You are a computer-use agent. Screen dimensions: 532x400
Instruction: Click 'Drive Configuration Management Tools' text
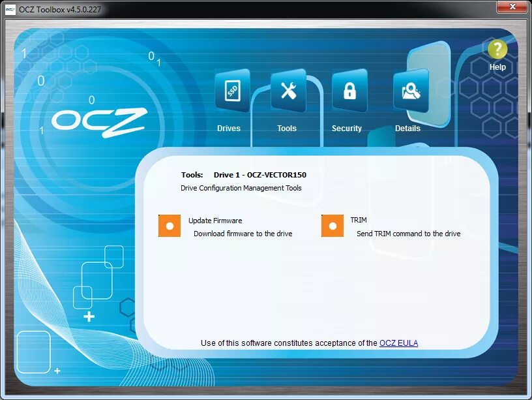(241, 188)
